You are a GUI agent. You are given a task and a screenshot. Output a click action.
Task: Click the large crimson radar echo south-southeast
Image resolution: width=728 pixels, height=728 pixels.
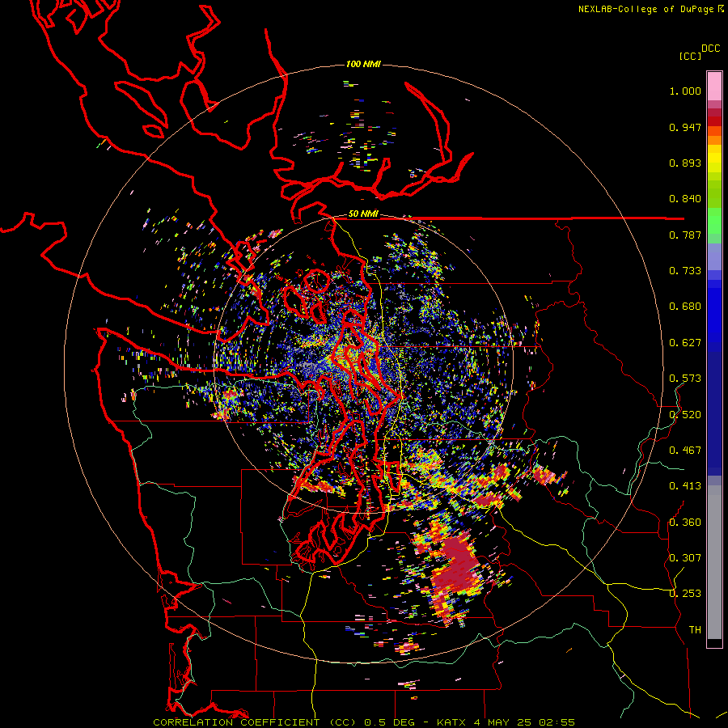coord(455,566)
